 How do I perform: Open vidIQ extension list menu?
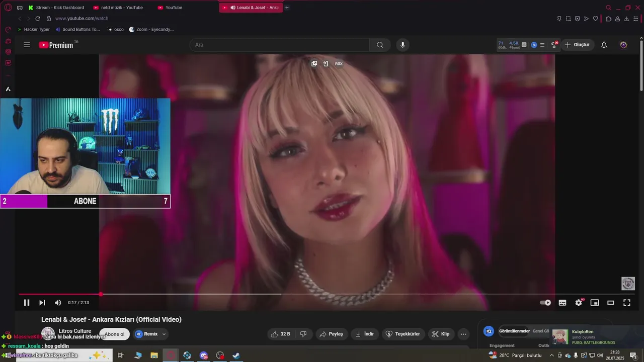[x=542, y=45]
